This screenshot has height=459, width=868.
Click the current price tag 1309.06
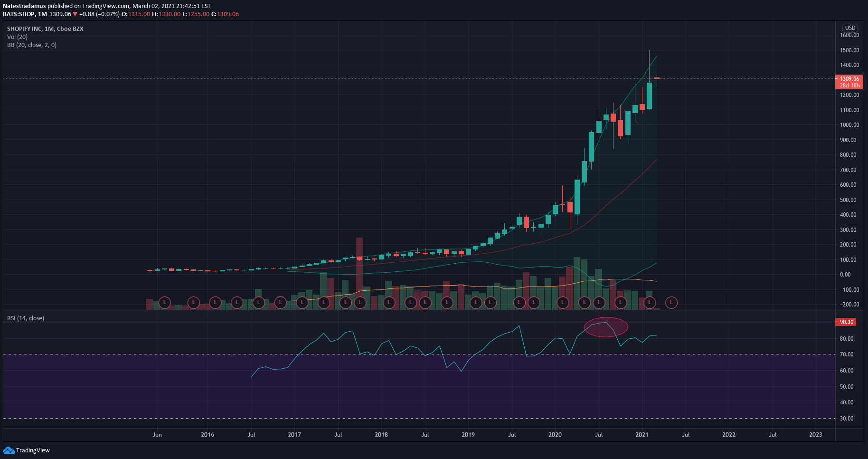tap(849, 79)
